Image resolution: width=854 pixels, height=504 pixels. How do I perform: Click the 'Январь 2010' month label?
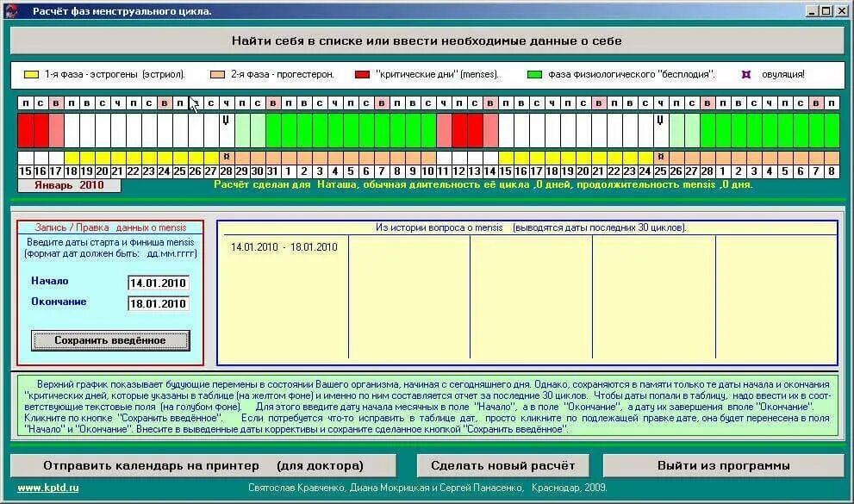click(69, 185)
